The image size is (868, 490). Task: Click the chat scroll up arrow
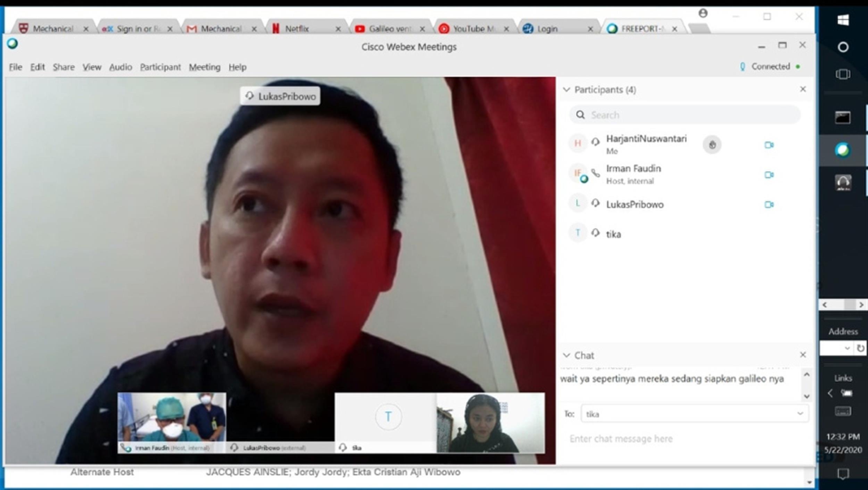807,374
